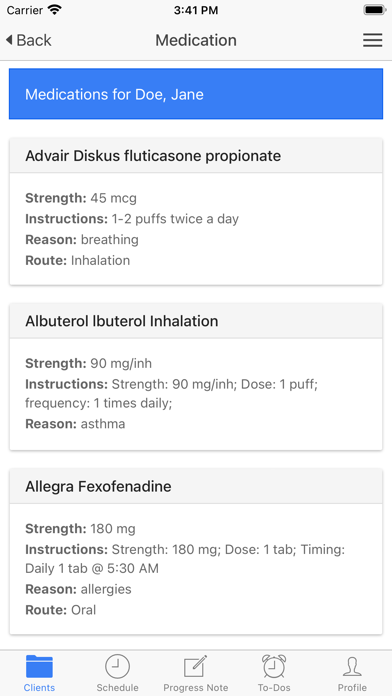This screenshot has height=696, width=392.
Task: Tap the Medications for Doe, Jane banner
Action: pos(196,94)
